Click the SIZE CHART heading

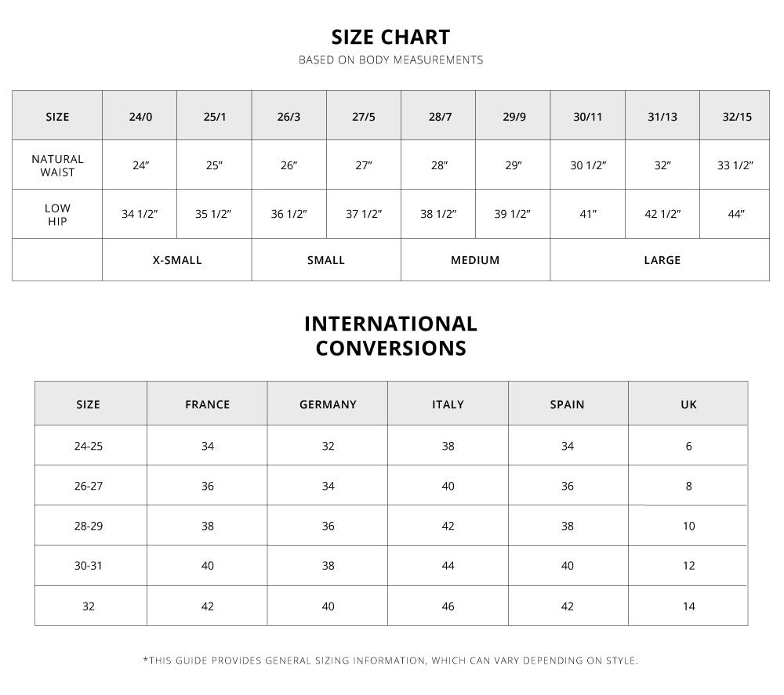[390, 37]
